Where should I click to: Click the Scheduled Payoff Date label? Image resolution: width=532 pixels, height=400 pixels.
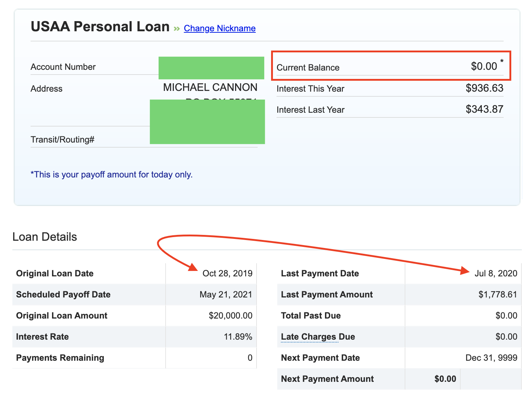(63, 295)
